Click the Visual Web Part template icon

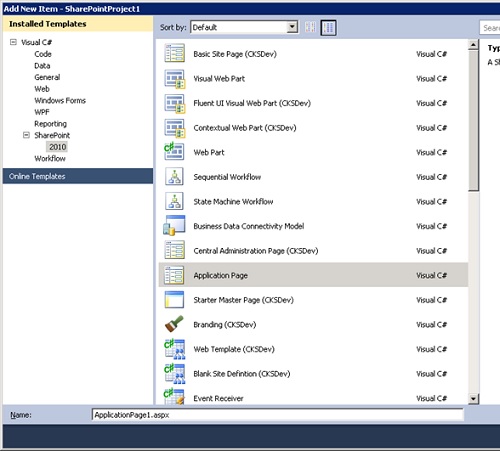coord(174,79)
